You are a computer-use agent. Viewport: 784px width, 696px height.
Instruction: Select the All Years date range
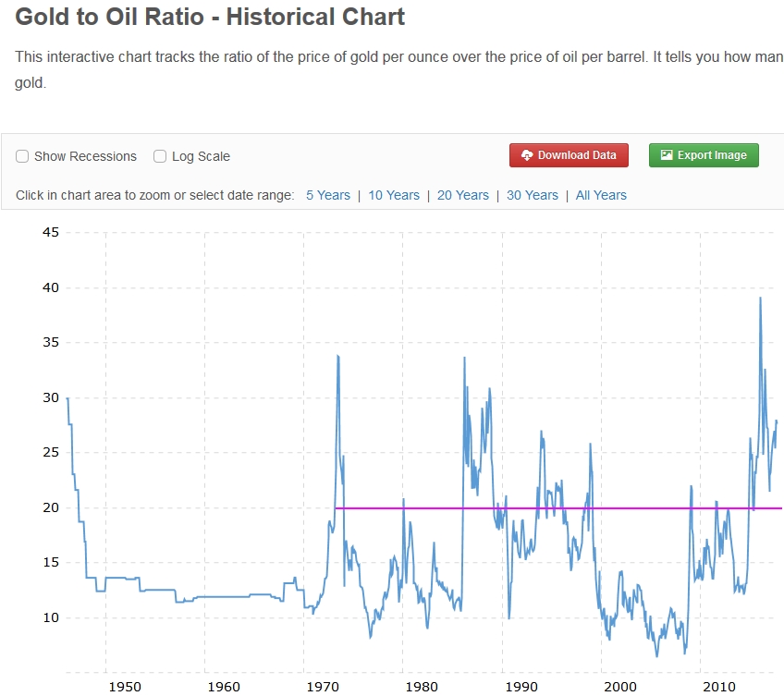tap(601, 195)
